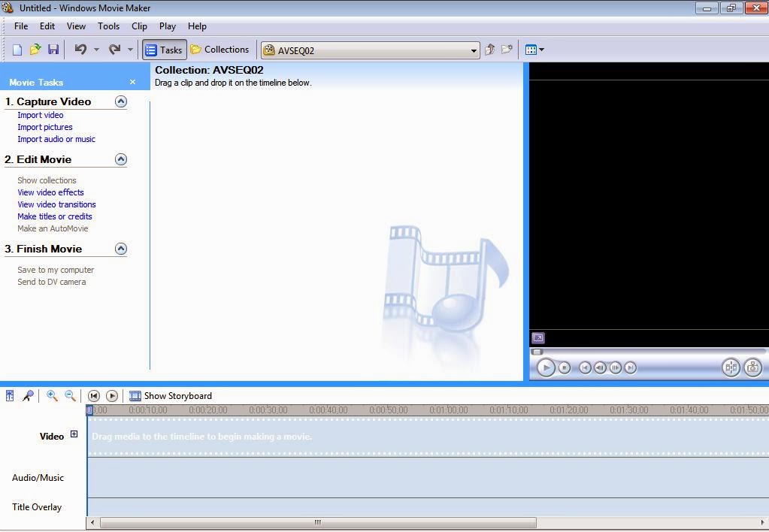This screenshot has width=769, height=532.
Task: Collapse the Edit Movie section
Action: (x=120, y=159)
